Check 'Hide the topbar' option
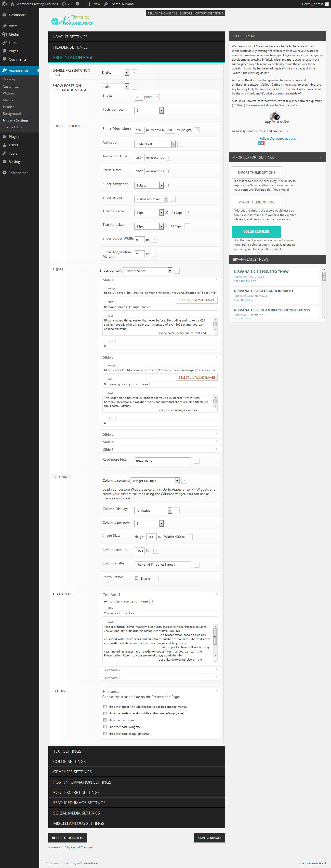This screenshot has height=868, width=331. pyautogui.click(x=105, y=706)
